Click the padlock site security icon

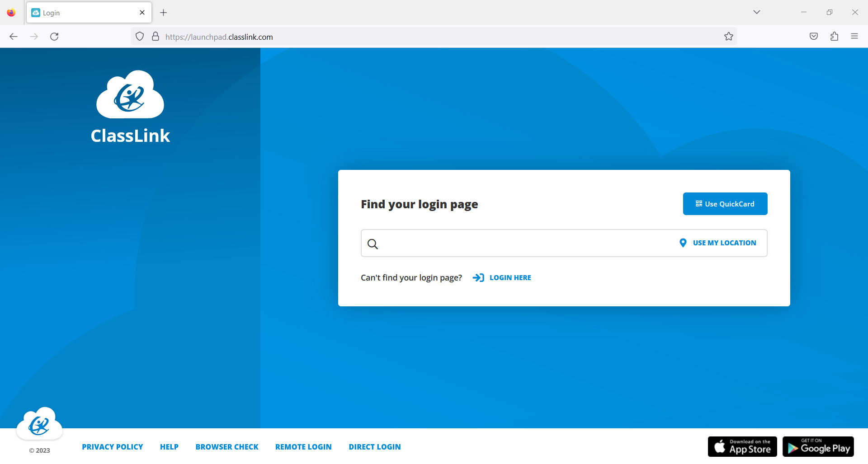pos(155,36)
